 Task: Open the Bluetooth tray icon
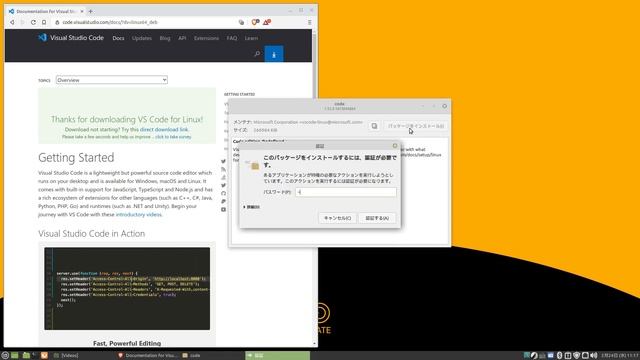pyautogui.click(x=560, y=356)
